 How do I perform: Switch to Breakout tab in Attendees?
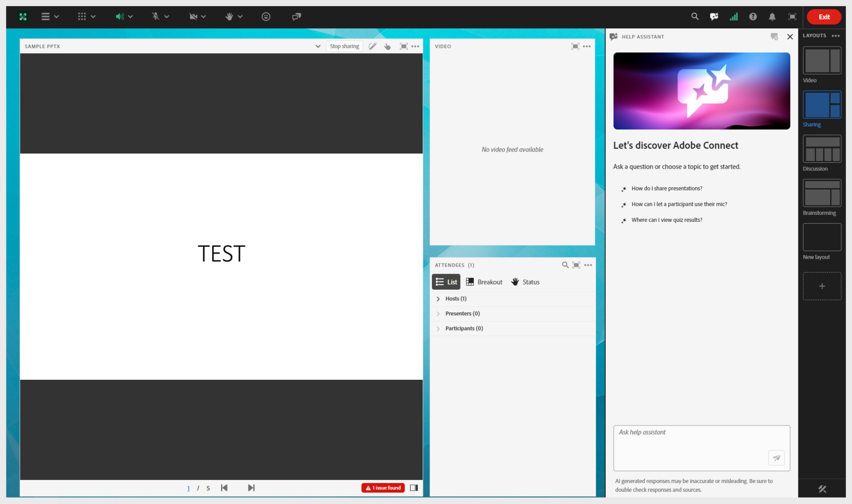pyautogui.click(x=485, y=281)
